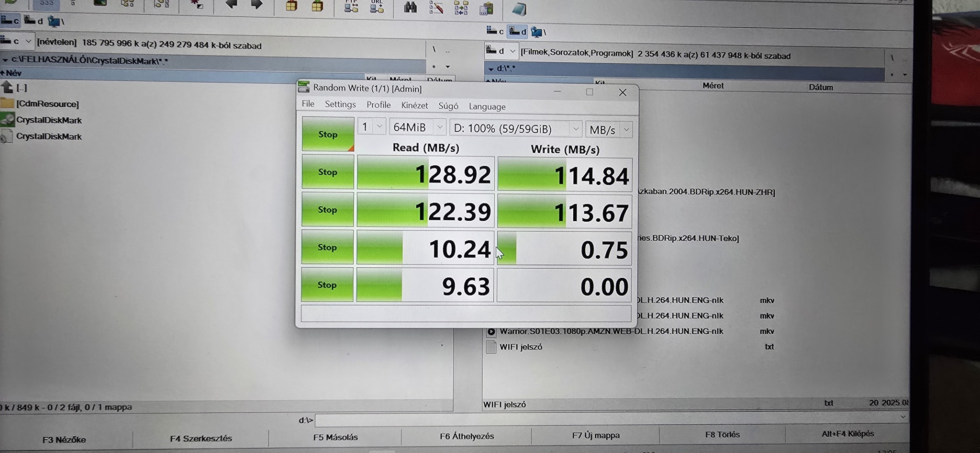Select drive d in right panel drive bar

pos(518,32)
